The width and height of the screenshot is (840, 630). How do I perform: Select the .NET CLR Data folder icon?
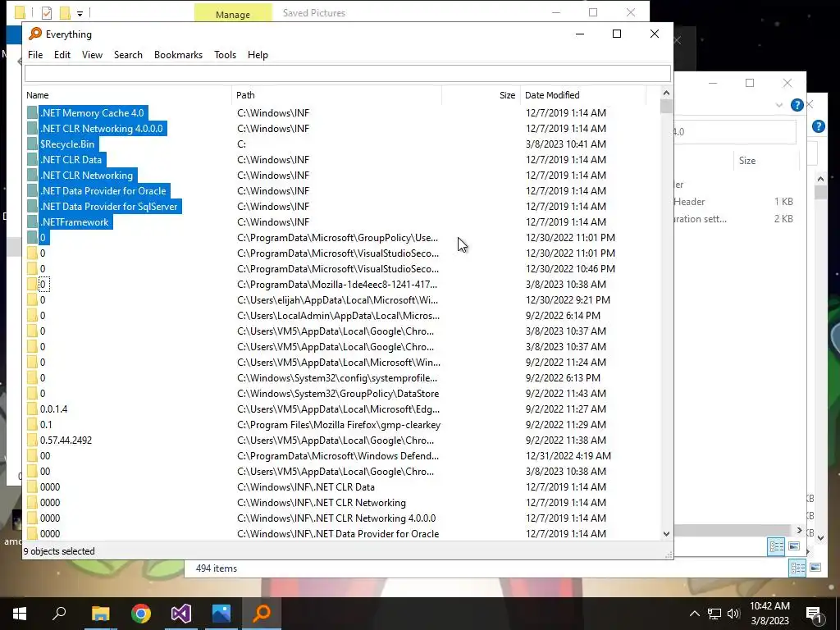pyautogui.click(x=32, y=160)
